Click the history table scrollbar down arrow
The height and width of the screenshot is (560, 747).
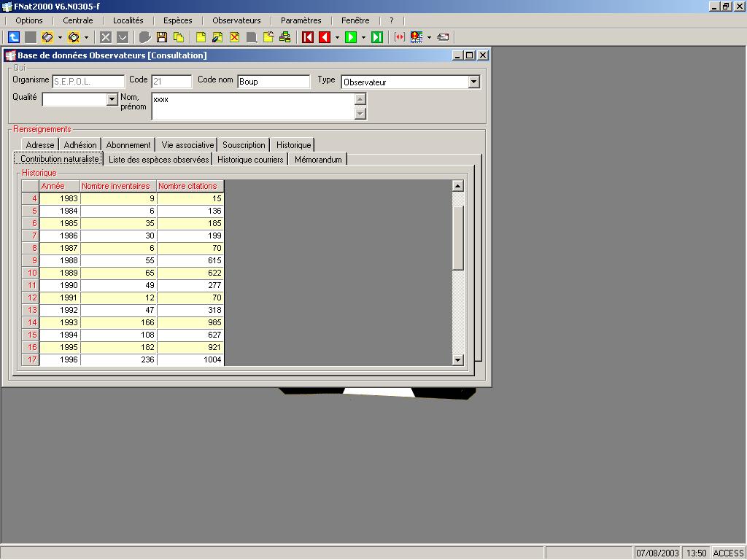click(x=458, y=360)
